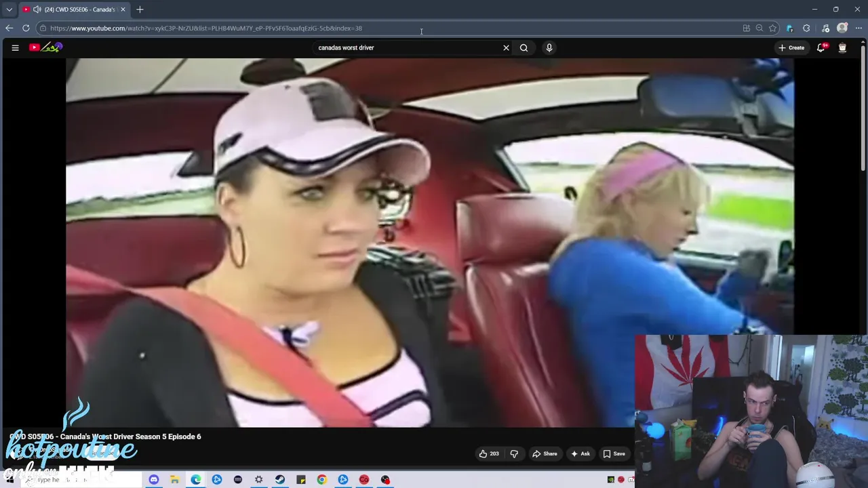Share this video
Viewport: 868px width, 488px height.
click(x=545, y=453)
